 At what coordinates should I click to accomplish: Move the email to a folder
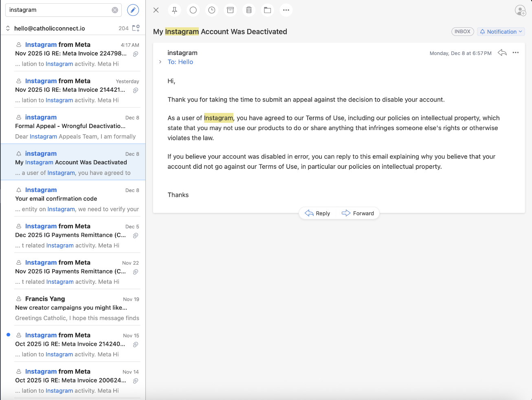pos(267,10)
